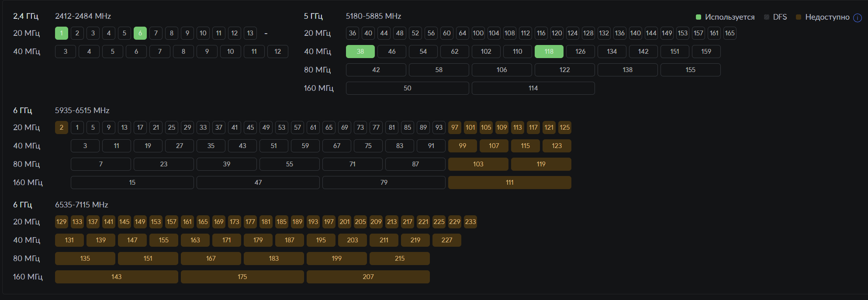Click the green Используется legend swatch
This screenshot has height=300, width=868.
698,17
